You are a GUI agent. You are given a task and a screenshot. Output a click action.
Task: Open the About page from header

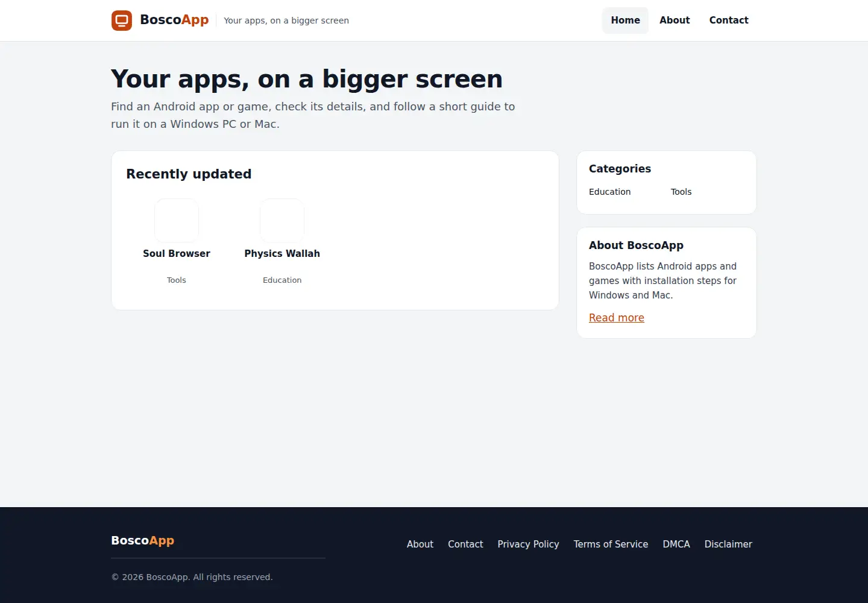click(675, 21)
